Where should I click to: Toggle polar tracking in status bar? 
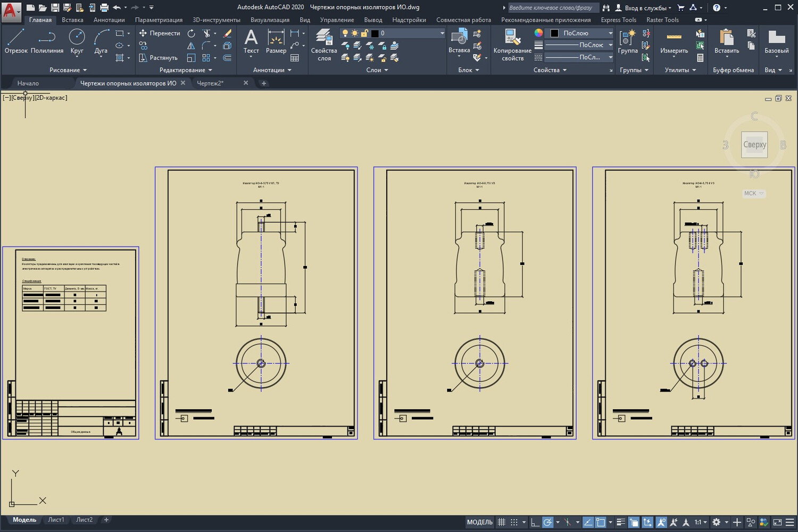click(547, 522)
